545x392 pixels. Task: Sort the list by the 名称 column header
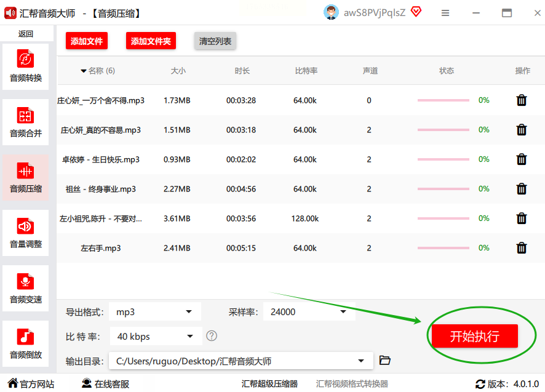coord(98,71)
